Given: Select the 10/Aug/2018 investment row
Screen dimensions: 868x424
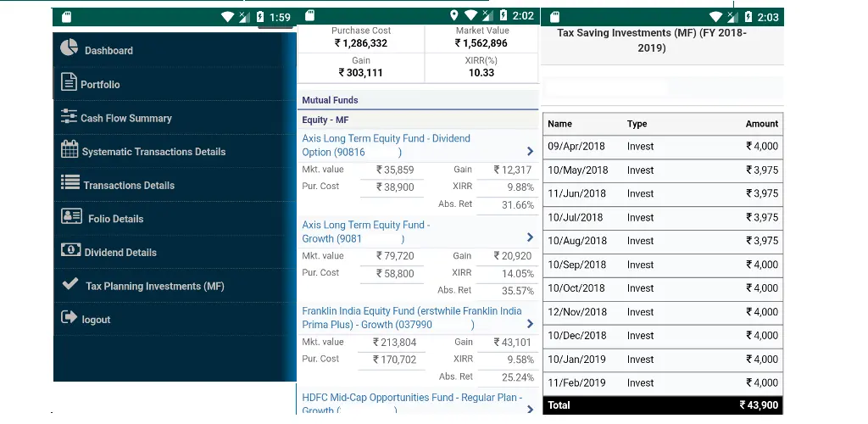Looking at the screenshot, I should click(663, 242).
